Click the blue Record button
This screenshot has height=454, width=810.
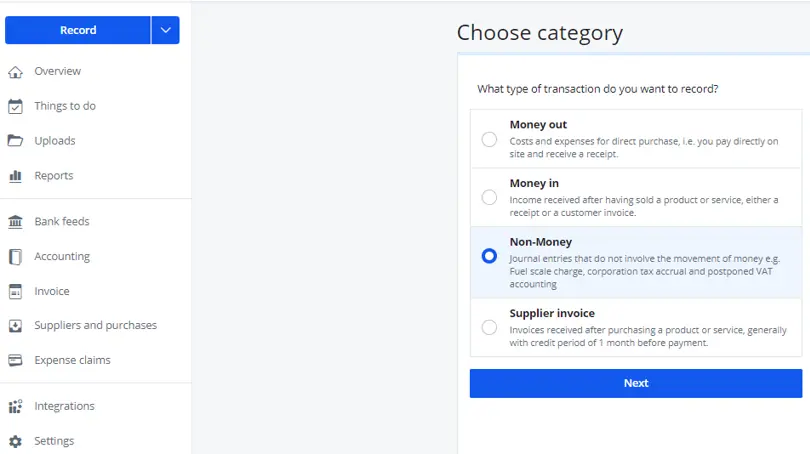(x=78, y=30)
